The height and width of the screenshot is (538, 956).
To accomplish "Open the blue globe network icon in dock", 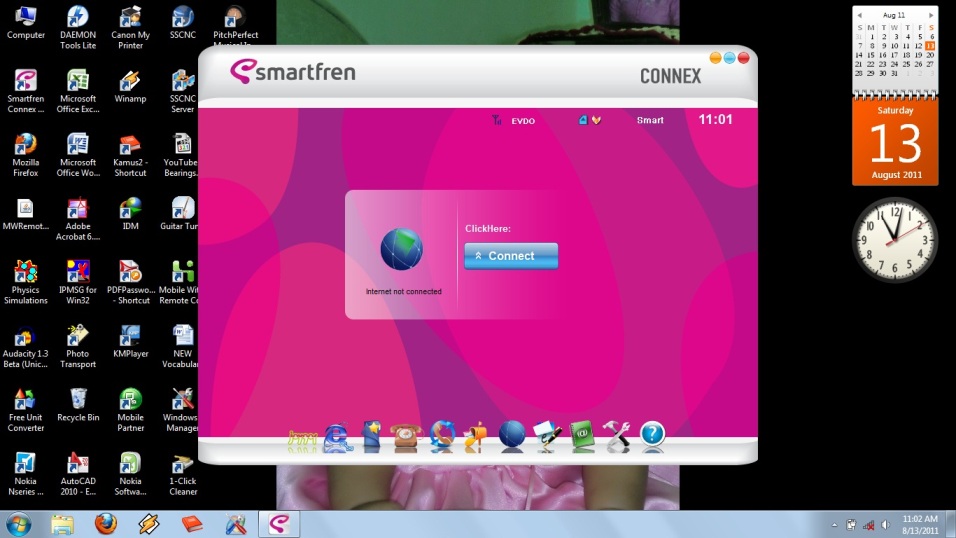I will (x=512, y=436).
